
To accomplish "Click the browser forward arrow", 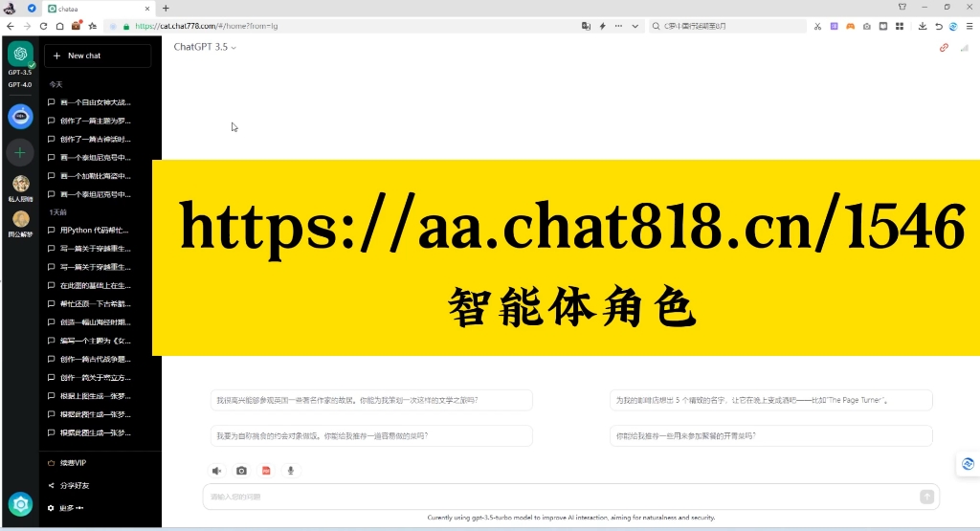I will pyautogui.click(x=27, y=26).
